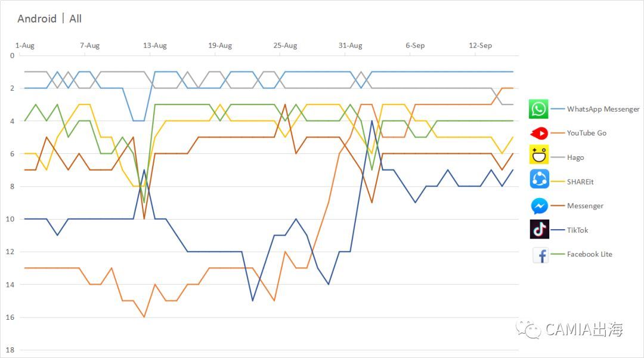
Task: Select the Hago yellow face icon
Action: (x=539, y=155)
